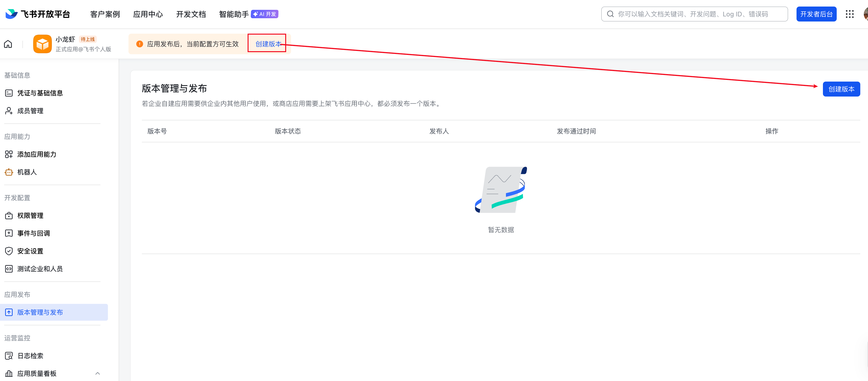This screenshot has height=381, width=868.
Task: Click the blue 创建版本 button
Action: [841, 89]
